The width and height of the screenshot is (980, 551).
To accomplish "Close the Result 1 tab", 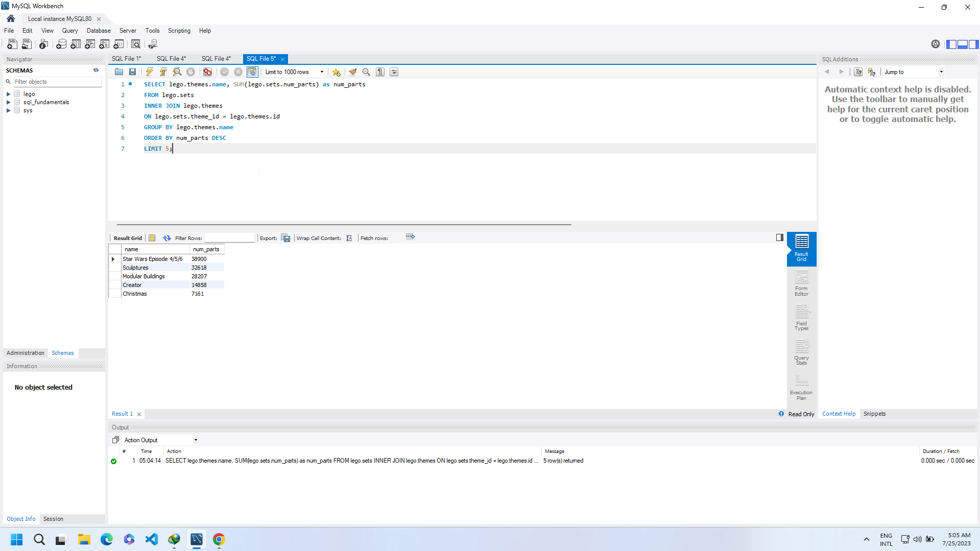I will [x=139, y=414].
